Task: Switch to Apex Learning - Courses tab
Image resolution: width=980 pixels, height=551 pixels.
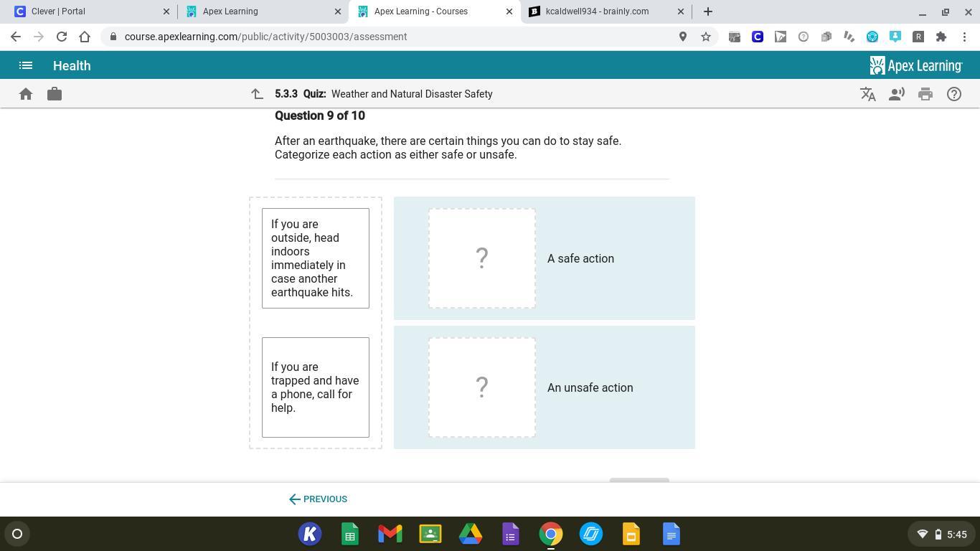Action: pyautogui.click(x=434, y=11)
